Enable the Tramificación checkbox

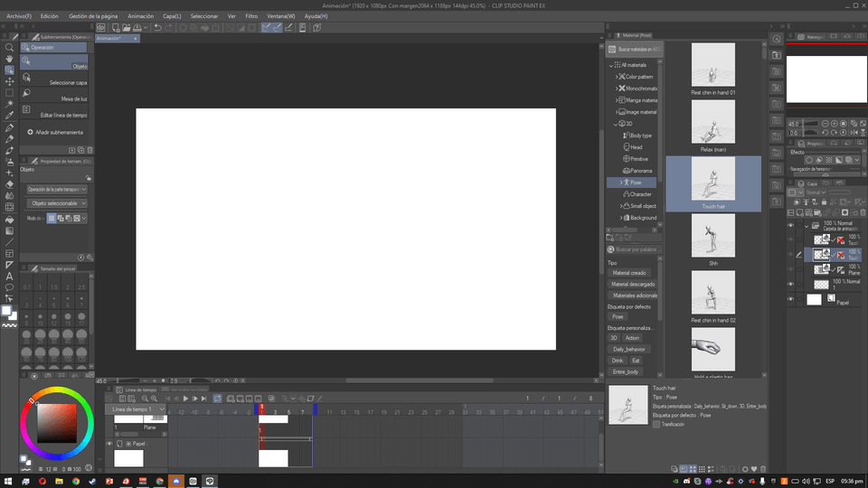(x=656, y=425)
